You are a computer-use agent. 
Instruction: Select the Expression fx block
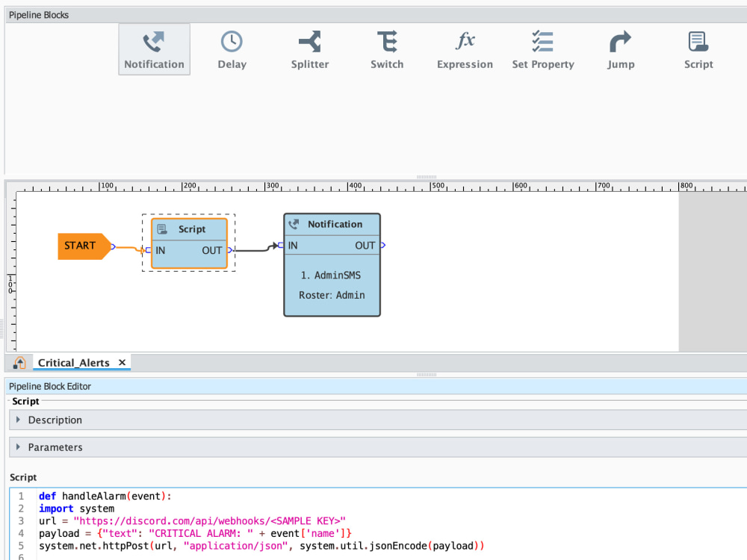pyautogui.click(x=465, y=49)
